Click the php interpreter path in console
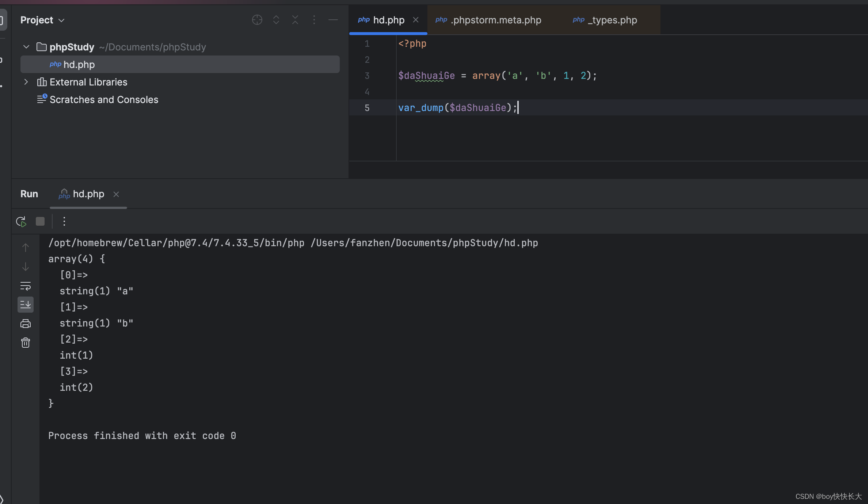The image size is (868, 504). coord(176,243)
